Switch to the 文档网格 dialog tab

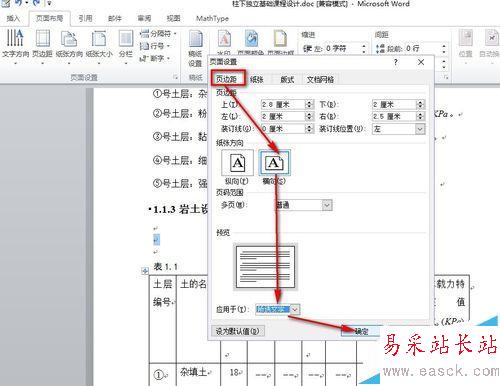[320, 79]
